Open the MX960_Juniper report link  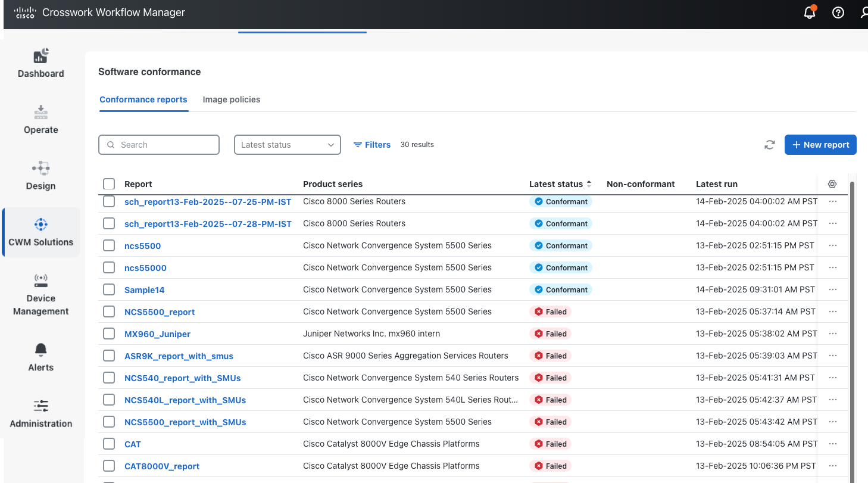coord(158,334)
